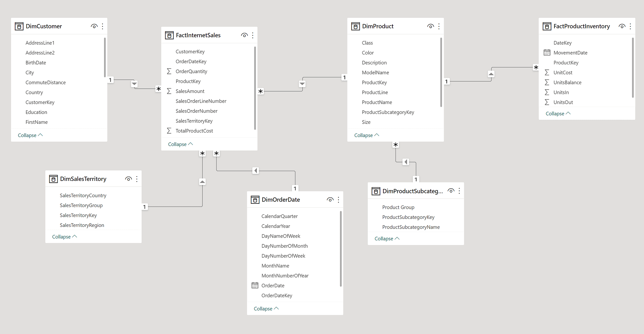The image size is (644, 334).
Task: Select ProductSubcategoryKey field in DimProduct
Action: pyautogui.click(x=388, y=112)
